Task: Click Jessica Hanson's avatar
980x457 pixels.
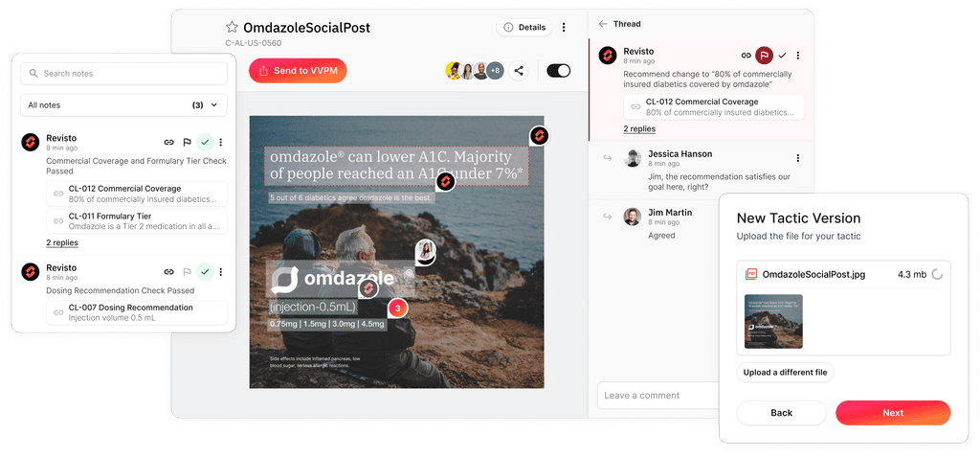Action: click(633, 158)
